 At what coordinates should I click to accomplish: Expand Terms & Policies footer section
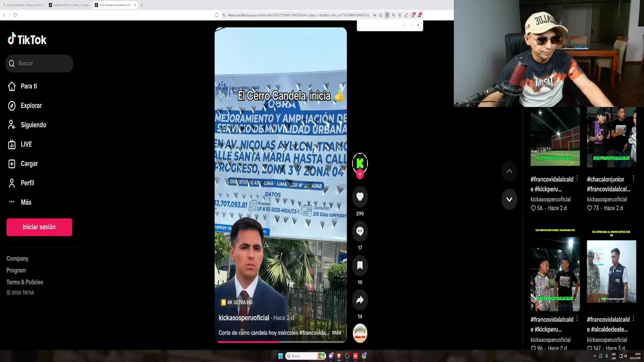click(x=25, y=282)
